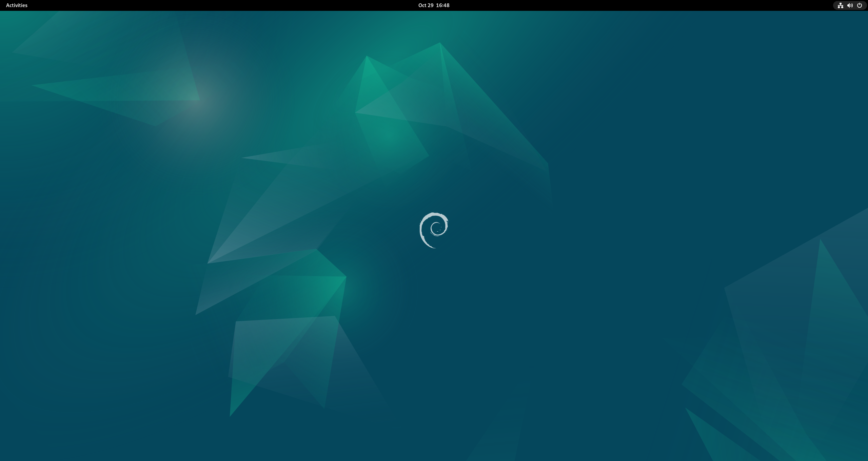The image size is (868, 461).
Task: Open power options via the power icon
Action: 859,5
